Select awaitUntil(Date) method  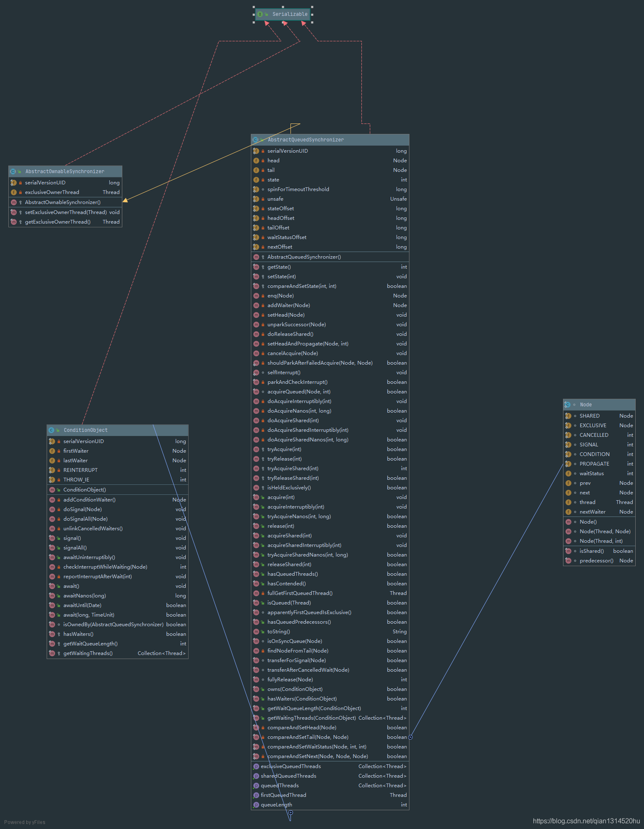point(117,605)
